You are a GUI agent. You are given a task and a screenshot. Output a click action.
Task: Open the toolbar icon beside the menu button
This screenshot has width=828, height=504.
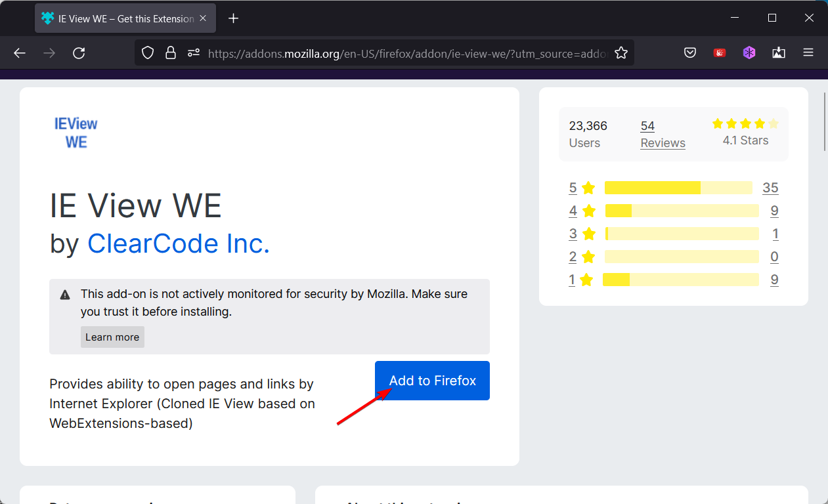coord(779,53)
